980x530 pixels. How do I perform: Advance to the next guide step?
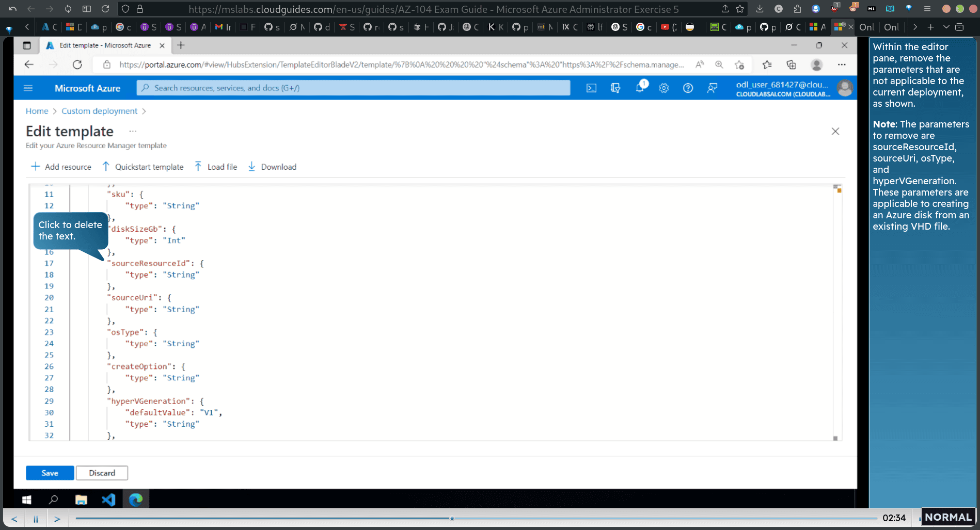tap(57, 519)
